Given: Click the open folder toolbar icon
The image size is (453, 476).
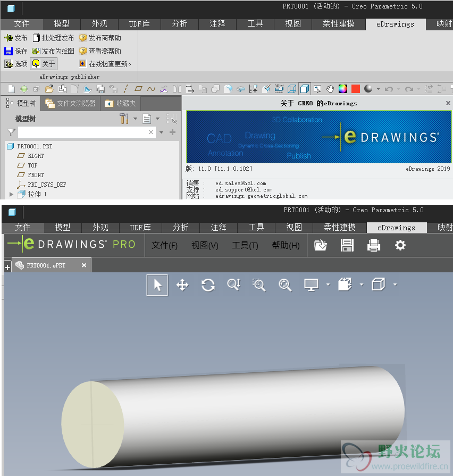Looking at the screenshot, I should [49, 89].
